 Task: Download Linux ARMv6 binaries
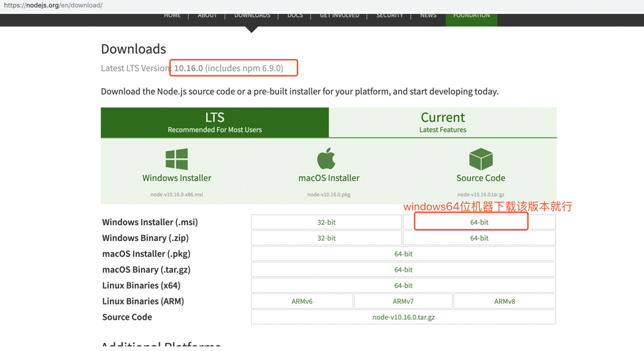click(x=302, y=301)
